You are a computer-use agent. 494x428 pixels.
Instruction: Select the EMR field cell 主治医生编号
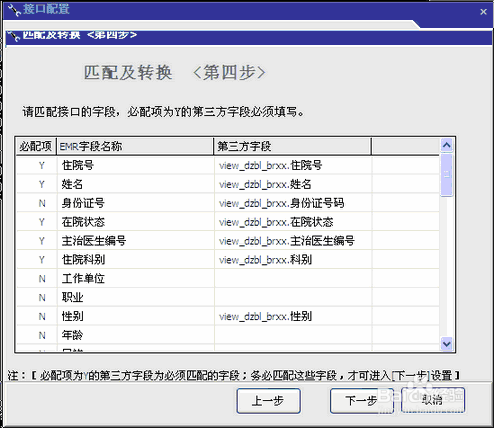136,241
